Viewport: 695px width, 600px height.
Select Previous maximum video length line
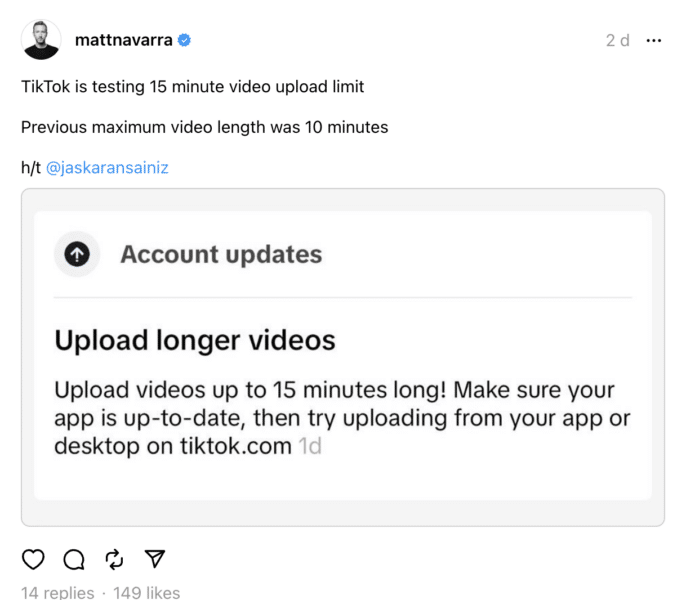pos(204,127)
